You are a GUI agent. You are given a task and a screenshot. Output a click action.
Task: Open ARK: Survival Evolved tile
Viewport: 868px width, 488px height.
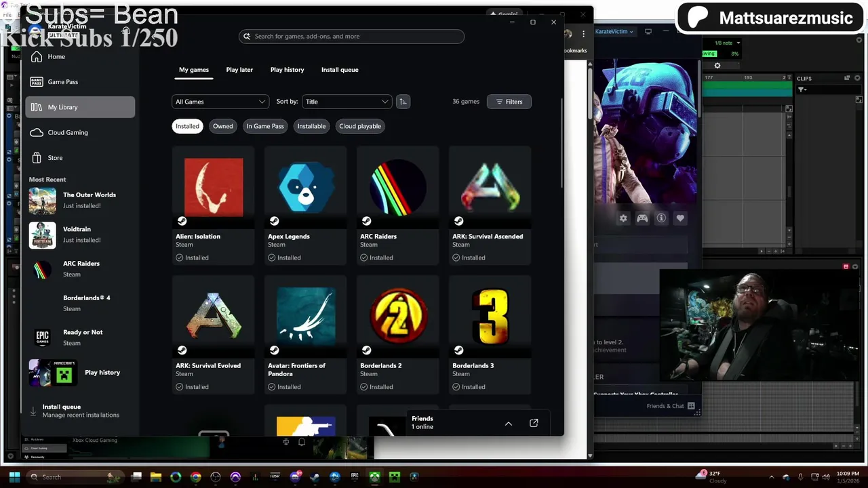pos(213,335)
